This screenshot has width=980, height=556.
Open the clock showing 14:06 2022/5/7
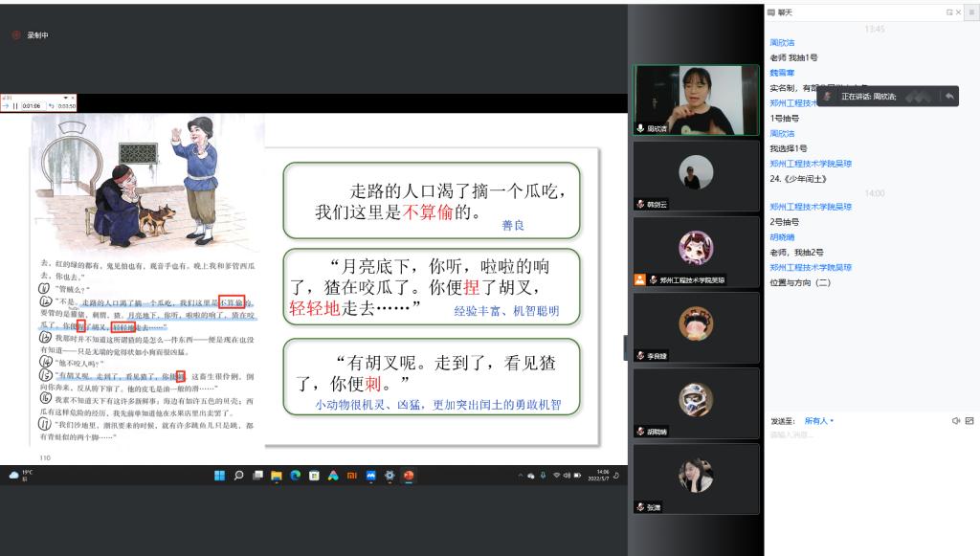point(598,476)
